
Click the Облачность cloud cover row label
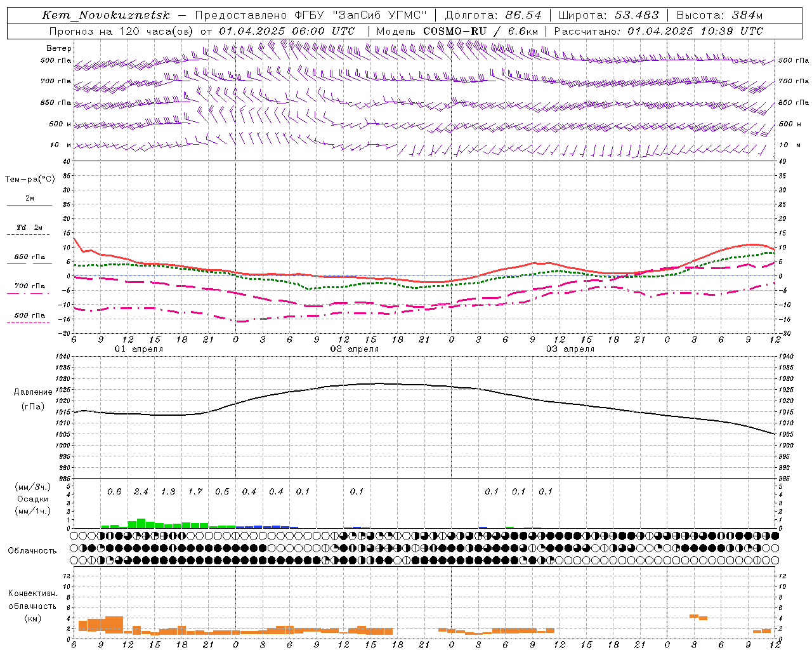click(x=32, y=551)
